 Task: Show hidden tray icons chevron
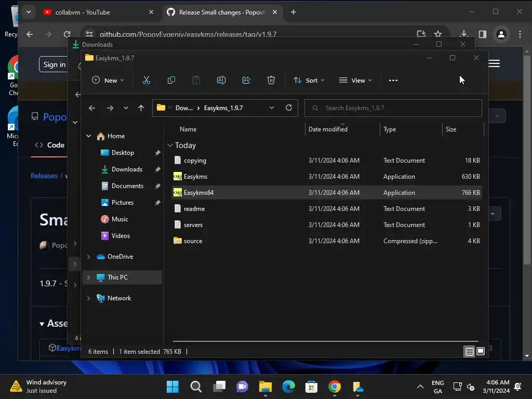point(420,387)
